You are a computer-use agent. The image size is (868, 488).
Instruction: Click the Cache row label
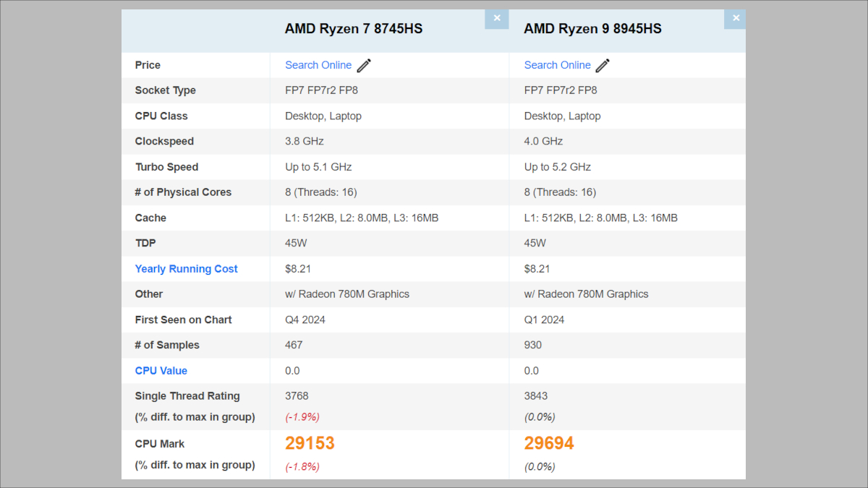coord(150,218)
